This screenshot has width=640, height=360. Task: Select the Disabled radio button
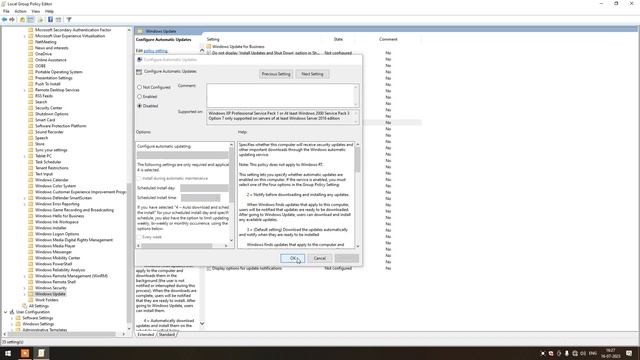coord(140,106)
